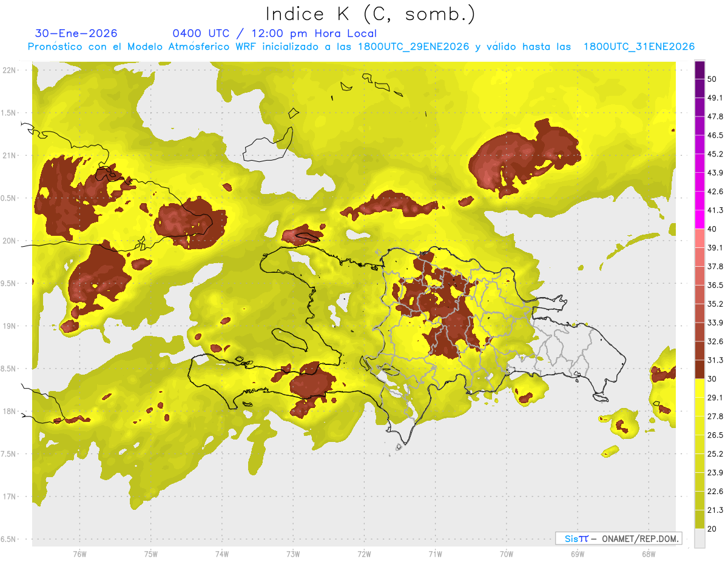
Task: Click the legend value '27.8'
Action: [715, 416]
